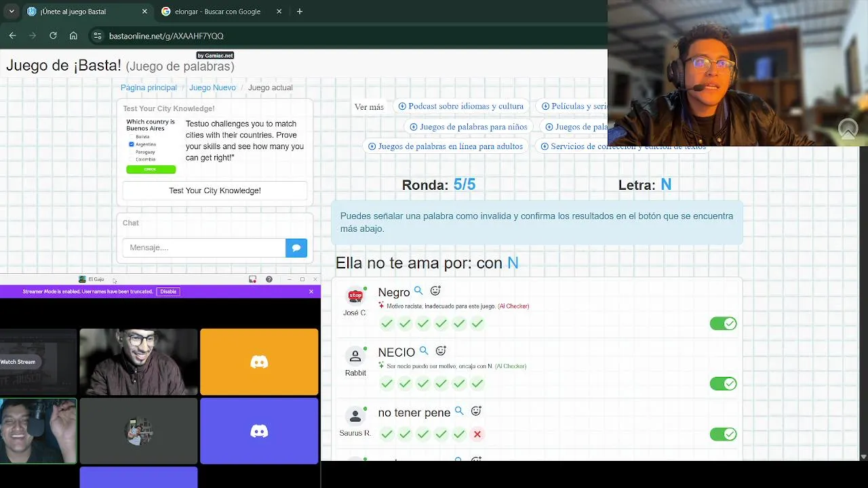Toggle validity switch for 'no tener pene'
This screenshot has height=488, width=868.
coord(723,434)
